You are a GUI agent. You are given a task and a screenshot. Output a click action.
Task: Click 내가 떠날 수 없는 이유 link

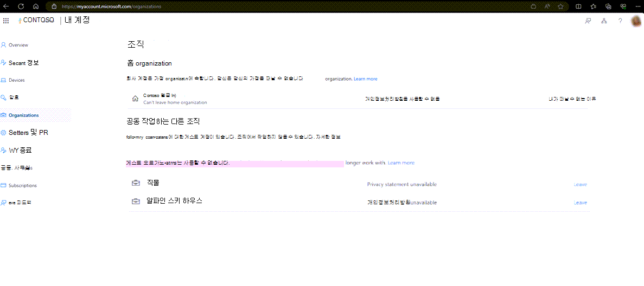point(572,99)
